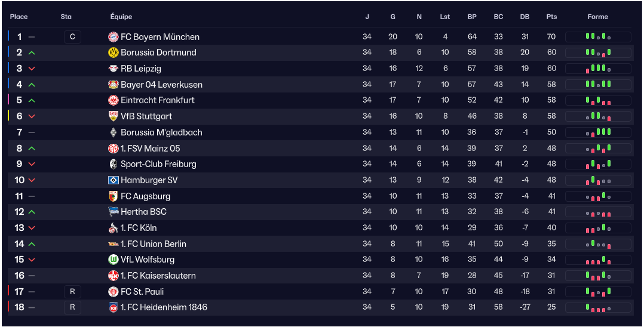Click the Eintracht Frankfurt crest icon

click(x=114, y=100)
